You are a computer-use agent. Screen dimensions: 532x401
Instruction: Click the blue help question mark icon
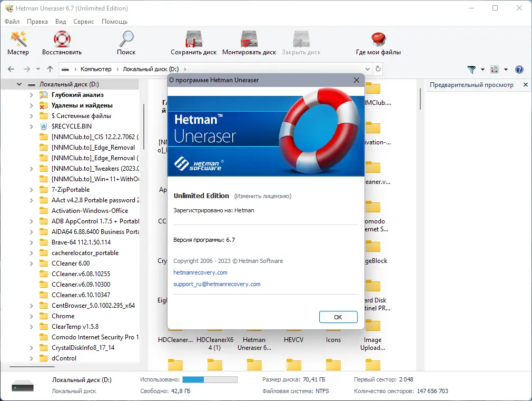519,69
